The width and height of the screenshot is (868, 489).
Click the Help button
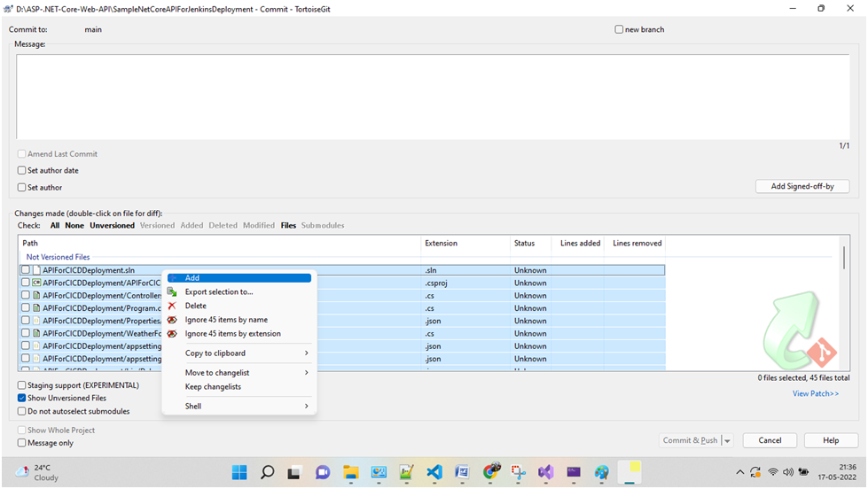pos(831,440)
